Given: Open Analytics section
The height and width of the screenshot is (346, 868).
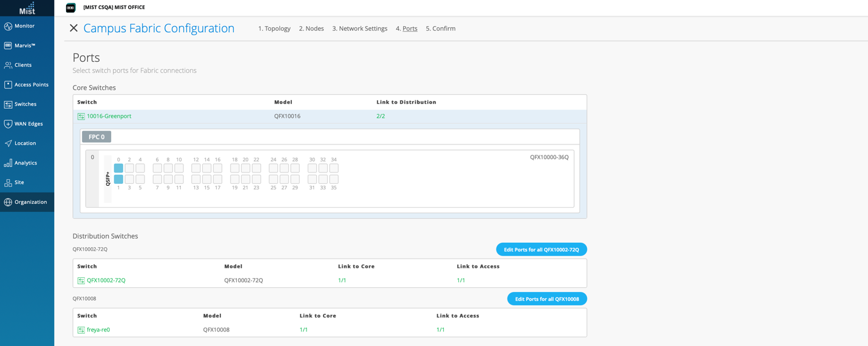Looking at the screenshot, I should click(x=25, y=163).
